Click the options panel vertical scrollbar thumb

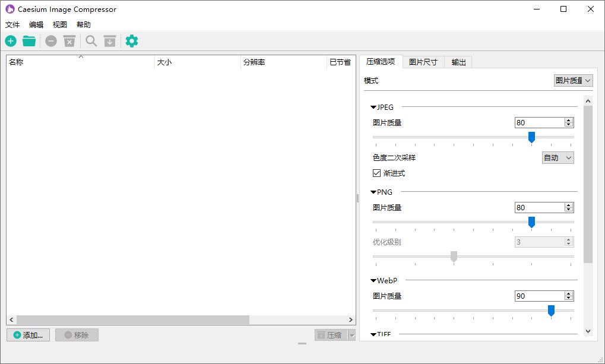pyautogui.click(x=588, y=185)
